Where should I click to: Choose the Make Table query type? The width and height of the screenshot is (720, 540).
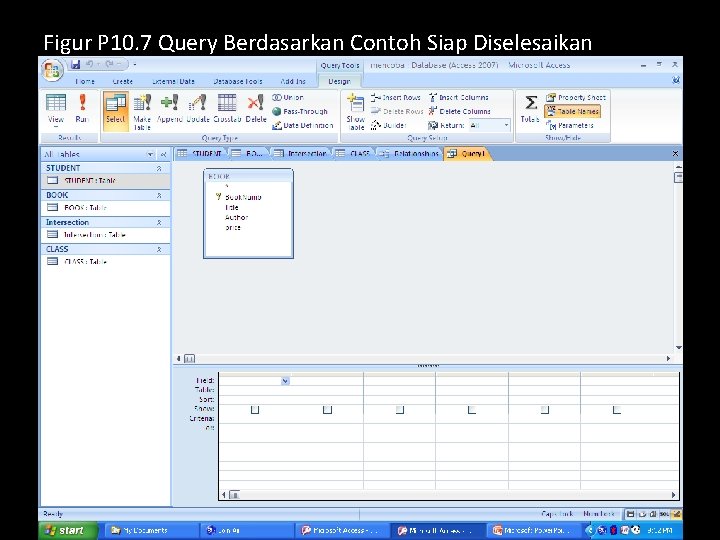[142, 112]
